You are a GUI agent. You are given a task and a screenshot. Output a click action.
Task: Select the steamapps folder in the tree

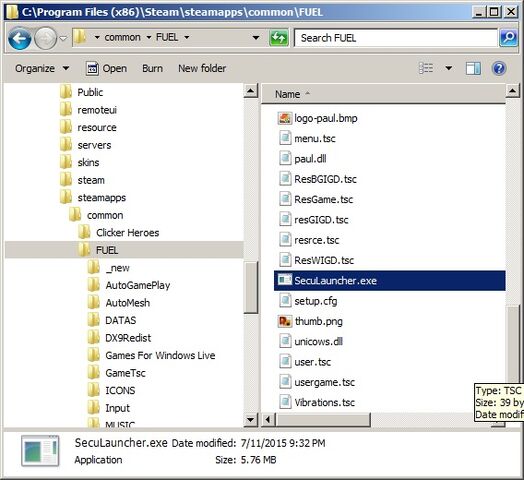point(93,197)
